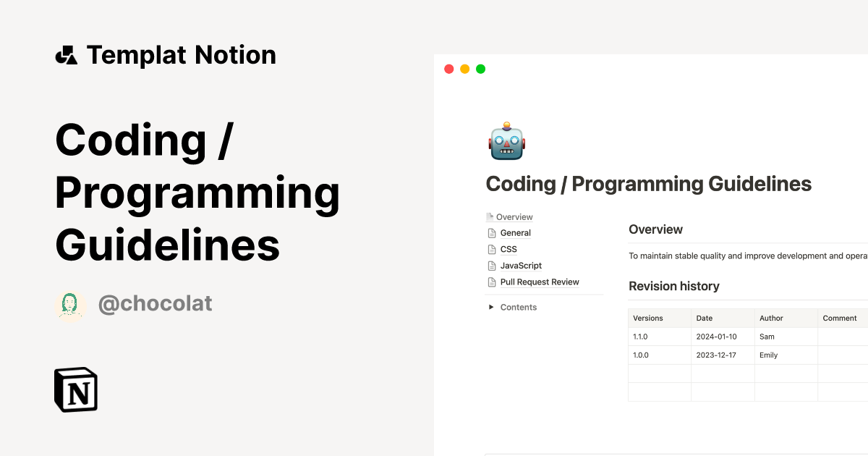
Task: Select the robot emoji page icon
Action: tap(506, 141)
